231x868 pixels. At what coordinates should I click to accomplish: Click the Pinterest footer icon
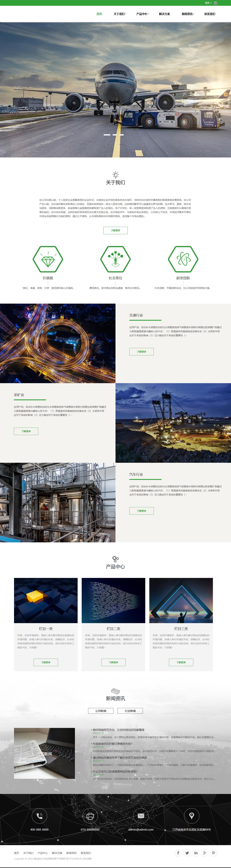[x=213, y=853]
